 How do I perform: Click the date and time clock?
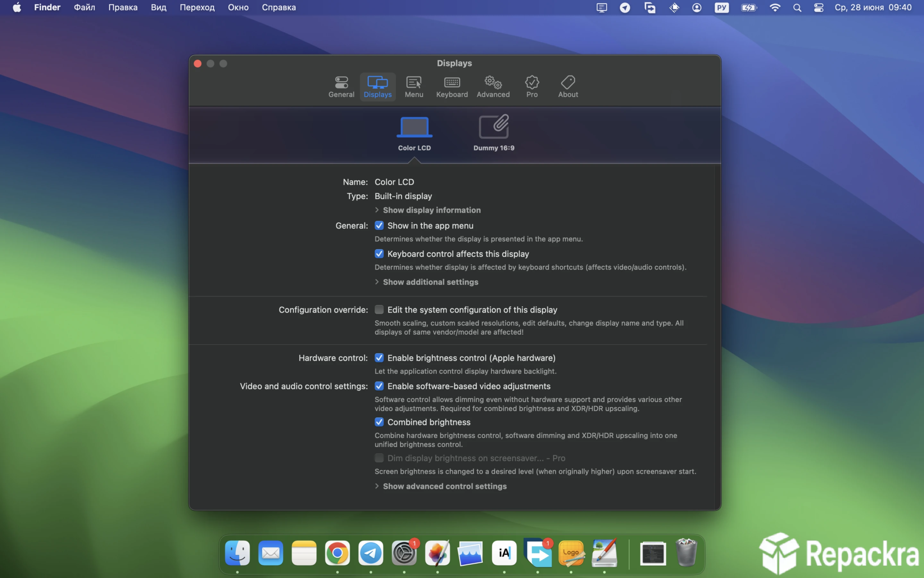(x=873, y=7)
